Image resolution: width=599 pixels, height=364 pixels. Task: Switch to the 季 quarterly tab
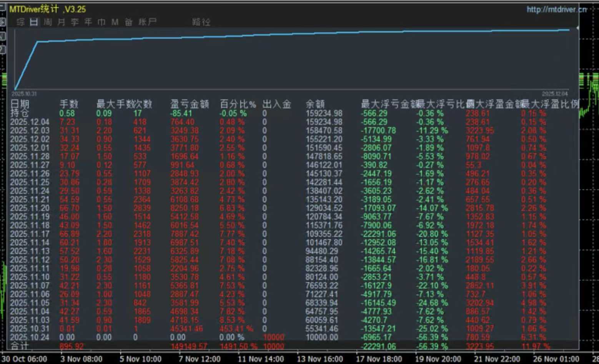75,22
